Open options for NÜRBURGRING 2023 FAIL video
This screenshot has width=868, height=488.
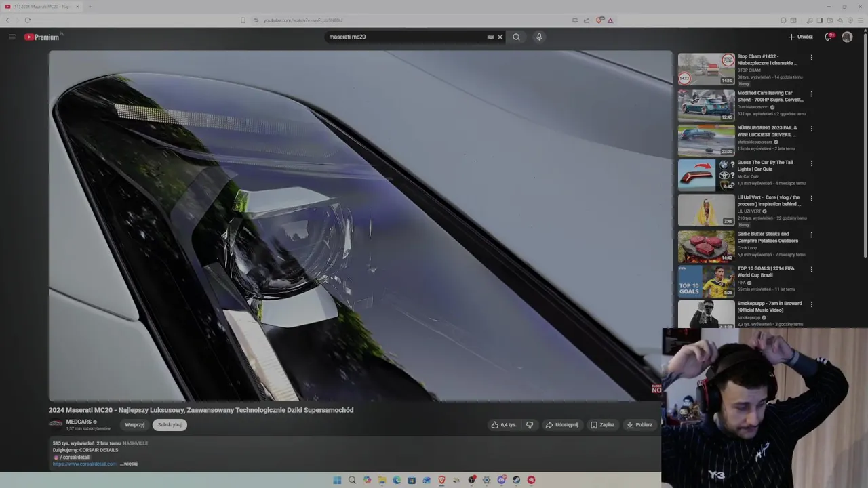click(811, 129)
